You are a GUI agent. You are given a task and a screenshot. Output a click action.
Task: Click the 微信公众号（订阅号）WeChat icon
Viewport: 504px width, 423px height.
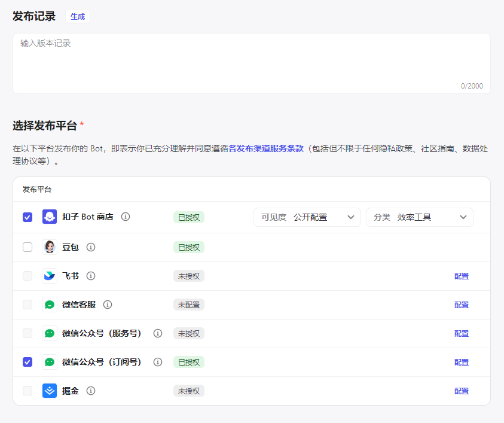[50, 362]
